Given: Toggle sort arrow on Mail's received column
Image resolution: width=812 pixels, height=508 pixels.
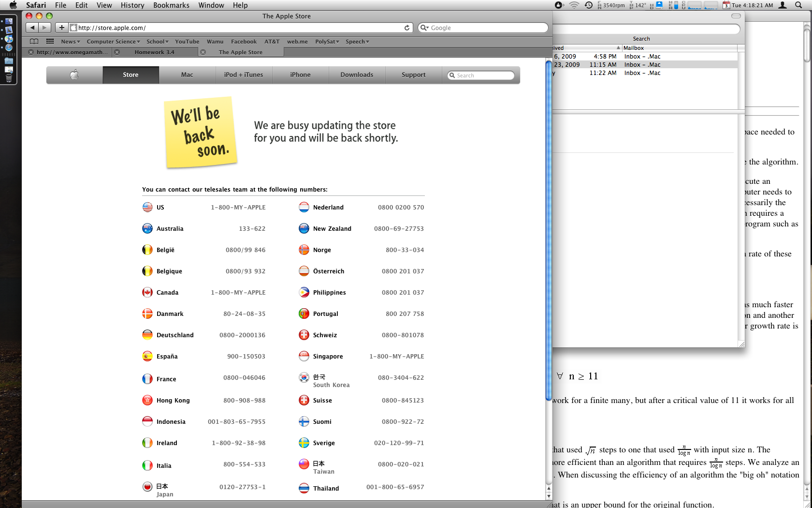Looking at the screenshot, I should (x=618, y=48).
